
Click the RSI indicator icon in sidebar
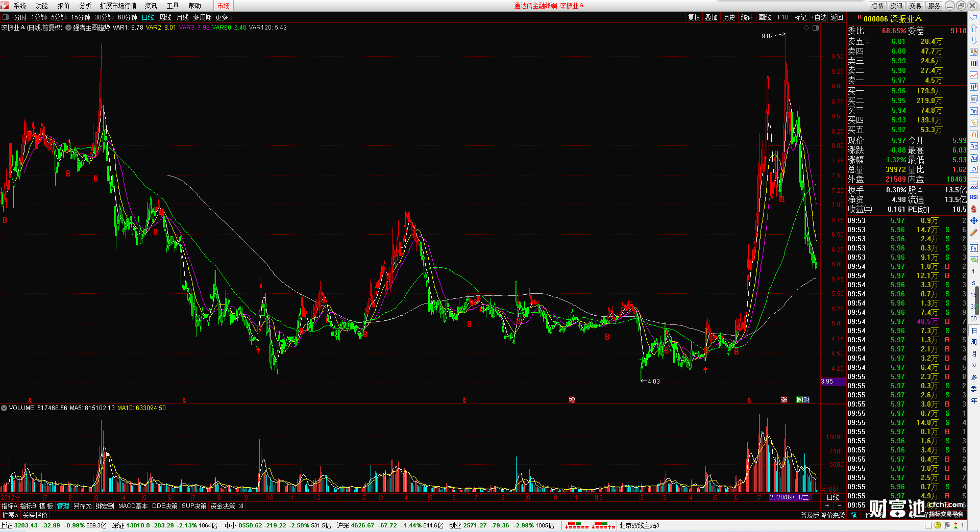pyautogui.click(x=973, y=197)
